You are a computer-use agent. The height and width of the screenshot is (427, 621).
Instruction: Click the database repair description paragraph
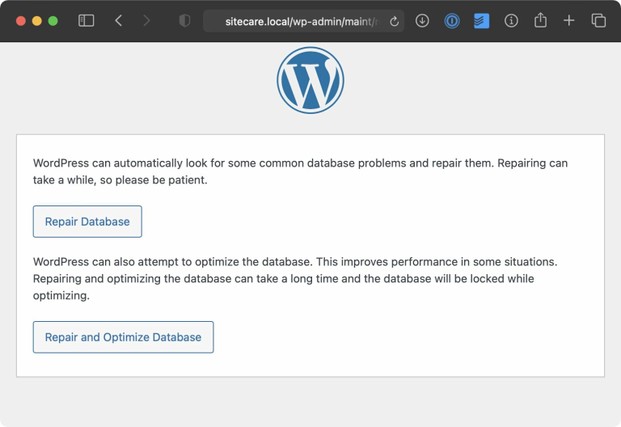[x=300, y=171]
